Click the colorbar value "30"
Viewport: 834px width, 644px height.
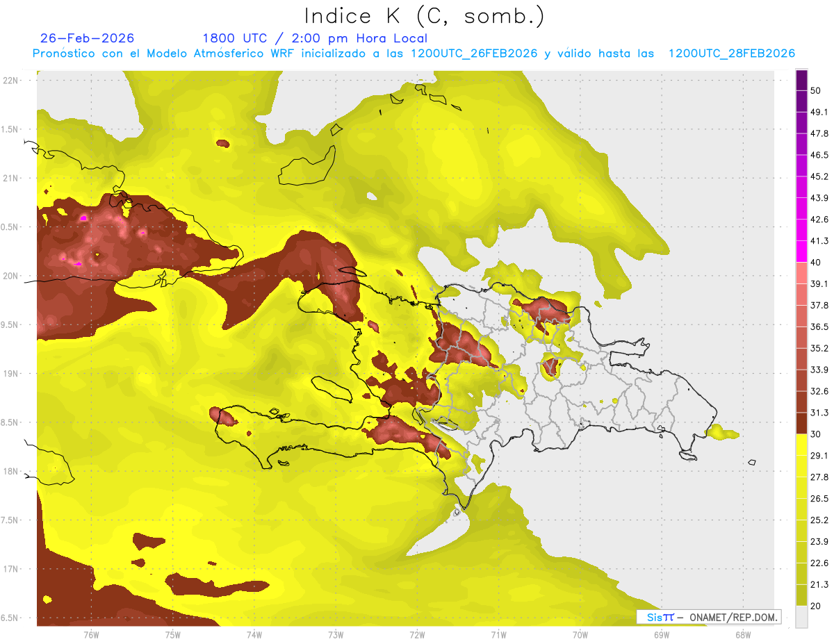[816, 434]
